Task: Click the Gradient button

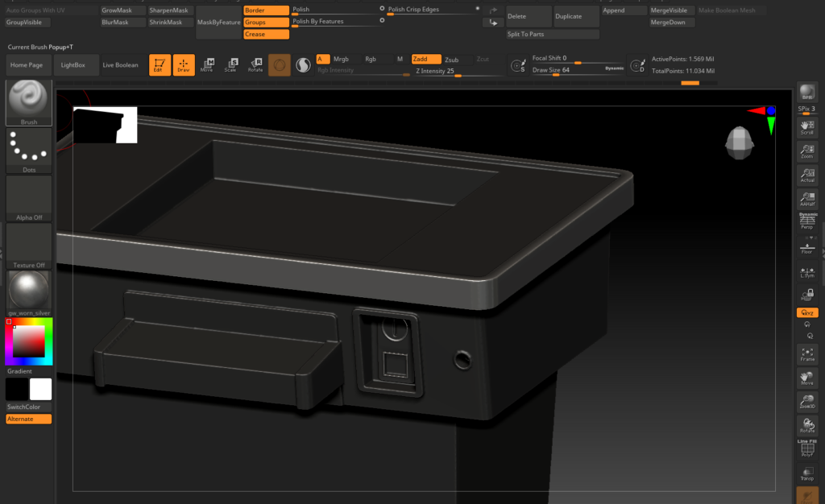Action: tap(28, 371)
